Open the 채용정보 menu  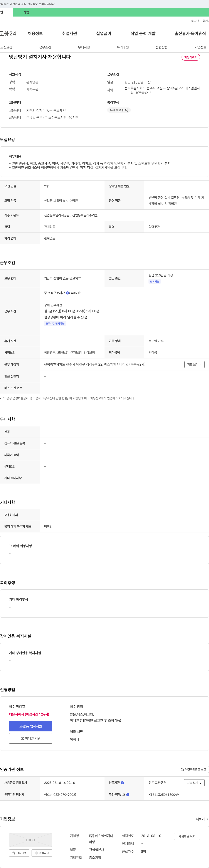(x=35, y=33)
